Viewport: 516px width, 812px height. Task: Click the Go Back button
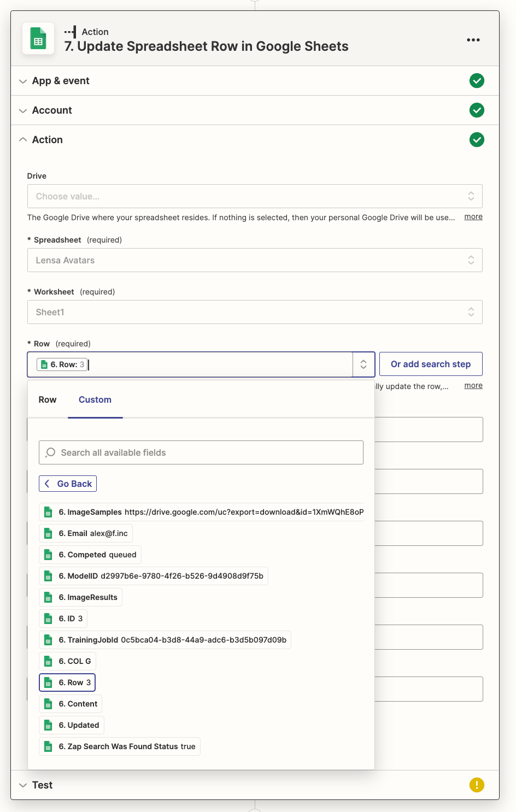coord(68,484)
